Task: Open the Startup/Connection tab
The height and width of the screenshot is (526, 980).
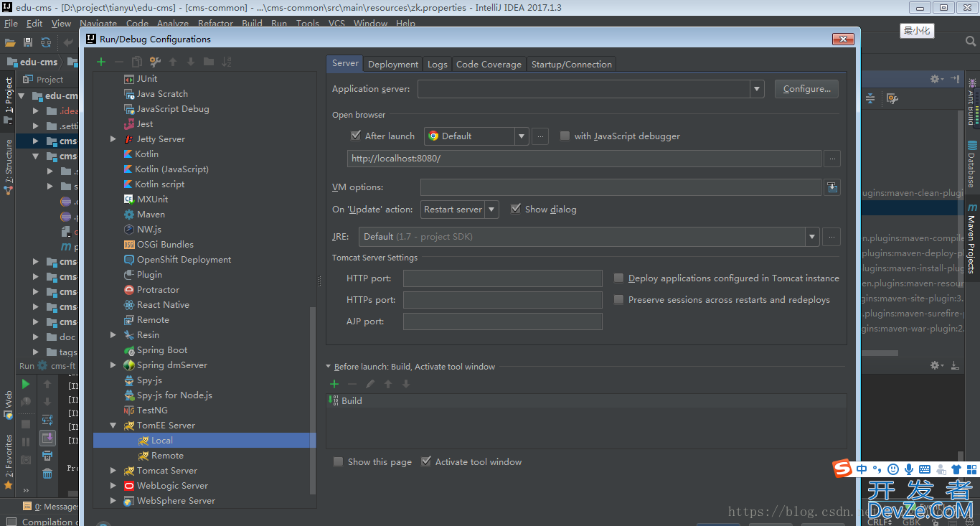Action: (x=571, y=64)
